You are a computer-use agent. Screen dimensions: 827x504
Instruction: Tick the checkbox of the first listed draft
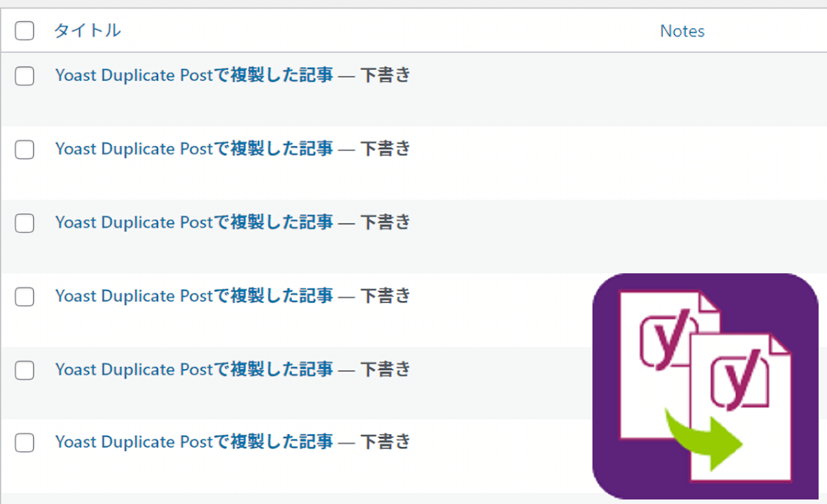[25, 76]
